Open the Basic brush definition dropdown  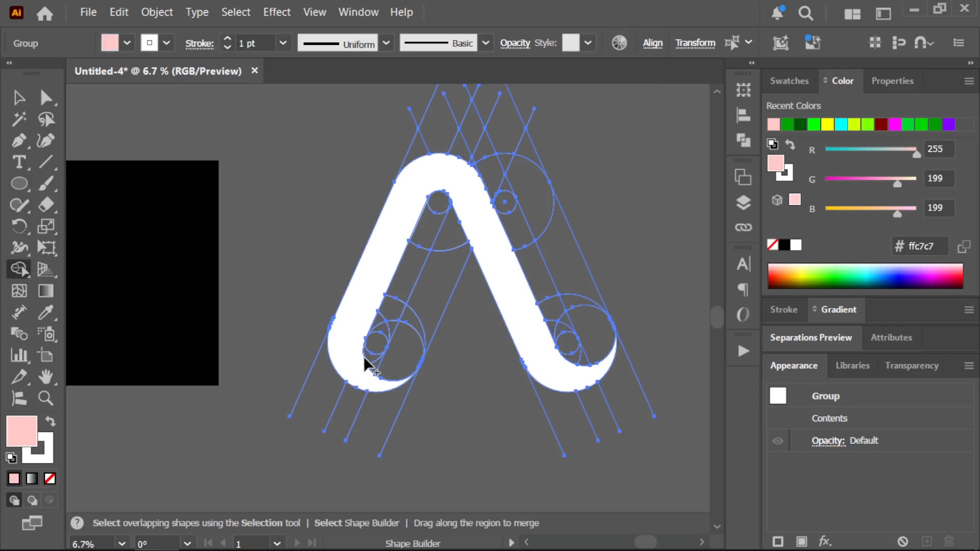coord(486,43)
